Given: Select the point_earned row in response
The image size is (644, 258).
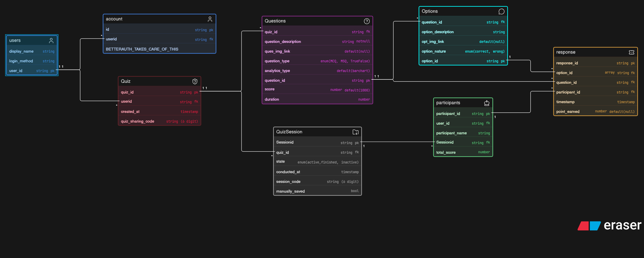Looking at the screenshot, I should [x=595, y=112].
